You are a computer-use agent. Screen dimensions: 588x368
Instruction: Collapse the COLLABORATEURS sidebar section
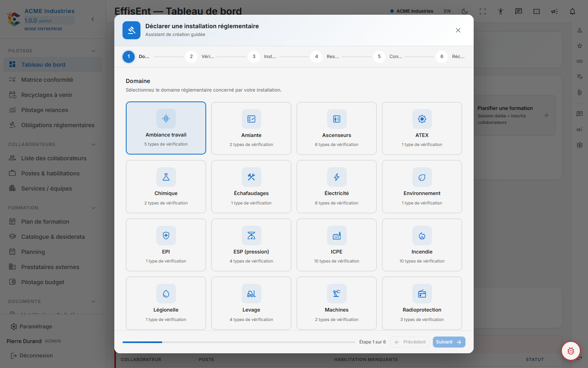tap(94, 144)
